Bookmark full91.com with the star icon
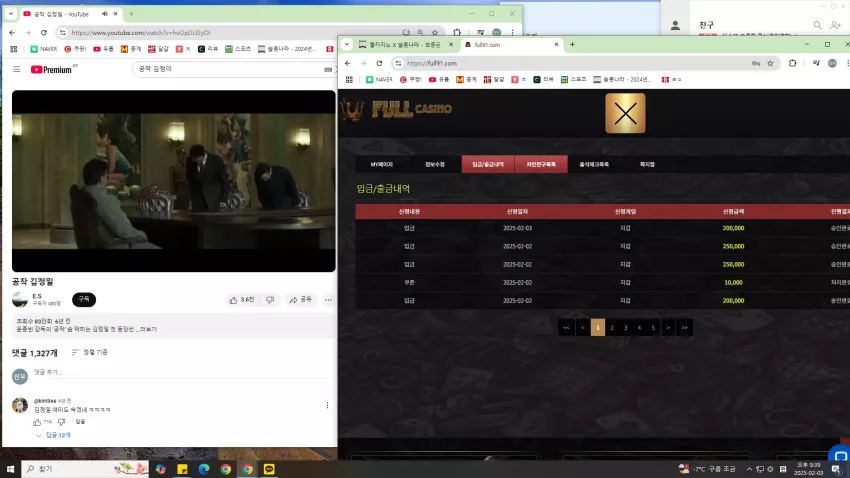 770,63
